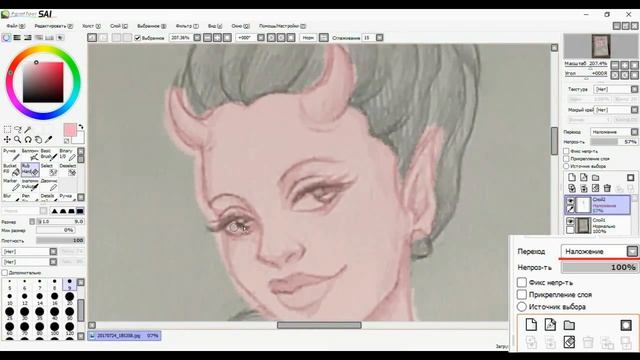Image resolution: width=640 pixels, height=360 pixels.
Task: Create a new linework layer
Action: pos(584,178)
